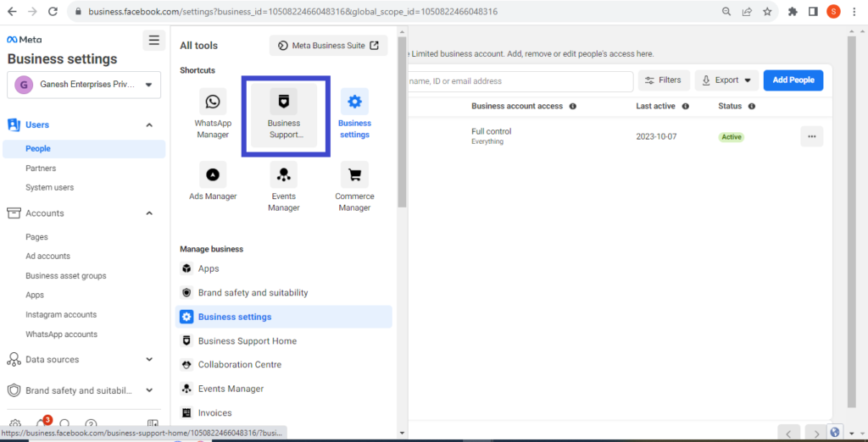The width and height of the screenshot is (868, 442).
Task: Collapse the Users section
Action: pos(149,125)
